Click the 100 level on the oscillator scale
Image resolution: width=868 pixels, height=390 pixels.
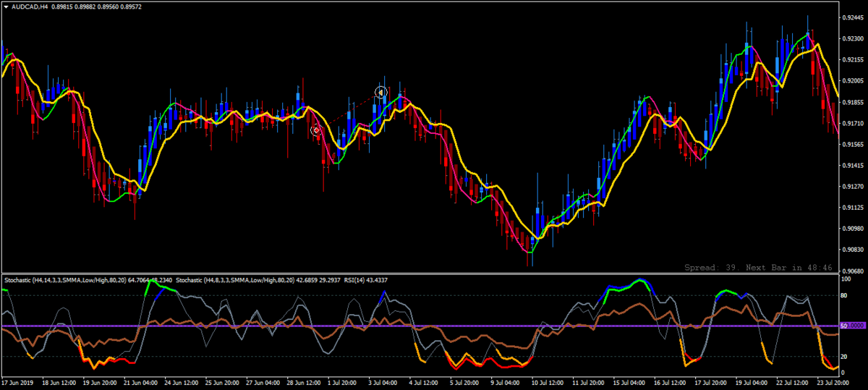click(847, 277)
